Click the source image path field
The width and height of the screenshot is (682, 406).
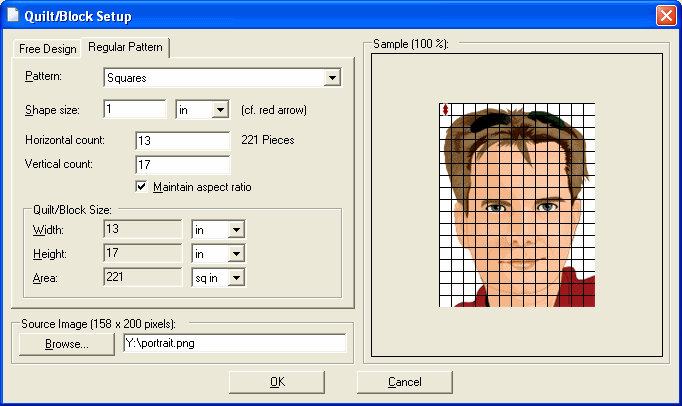point(235,343)
